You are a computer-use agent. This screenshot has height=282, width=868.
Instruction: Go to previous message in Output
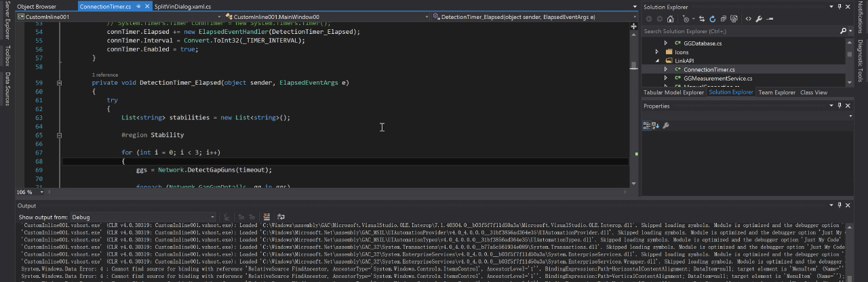(241, 217)
